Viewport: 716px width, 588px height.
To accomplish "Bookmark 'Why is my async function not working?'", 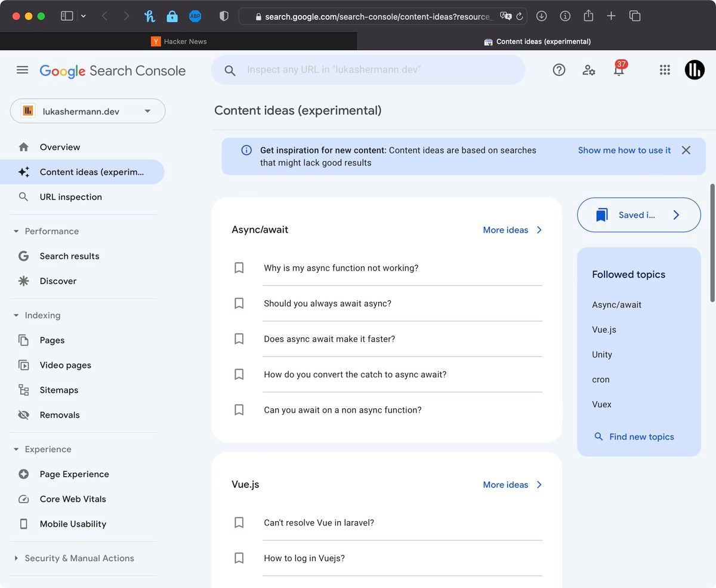I will pyautogui.click(x=239, y=268).
